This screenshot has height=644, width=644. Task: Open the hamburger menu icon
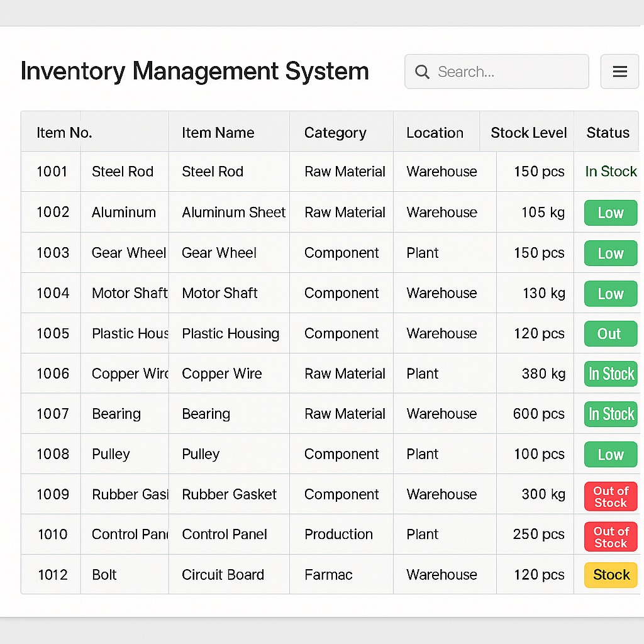[x=619, y=71]
